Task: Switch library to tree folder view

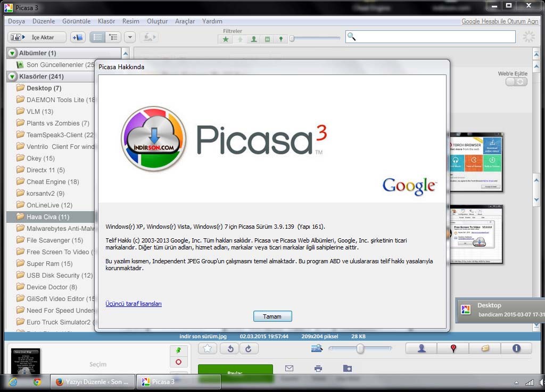Action: click(113, 37)
